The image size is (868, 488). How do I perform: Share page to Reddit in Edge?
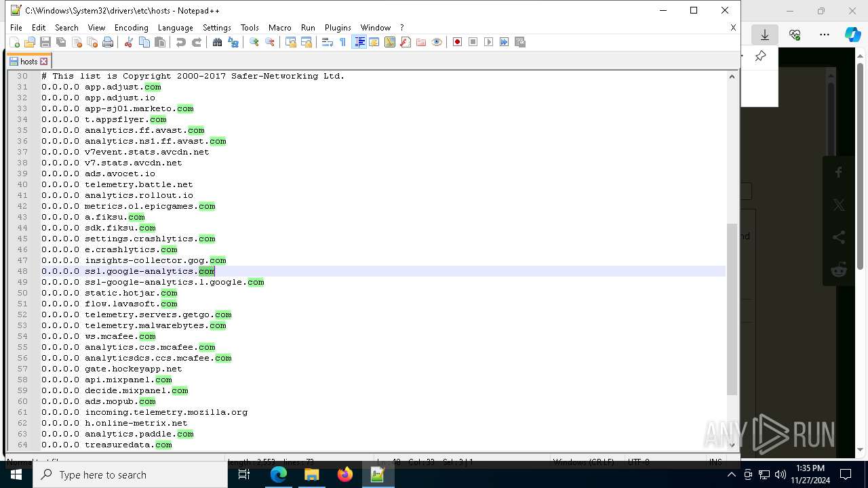point(839,270)
